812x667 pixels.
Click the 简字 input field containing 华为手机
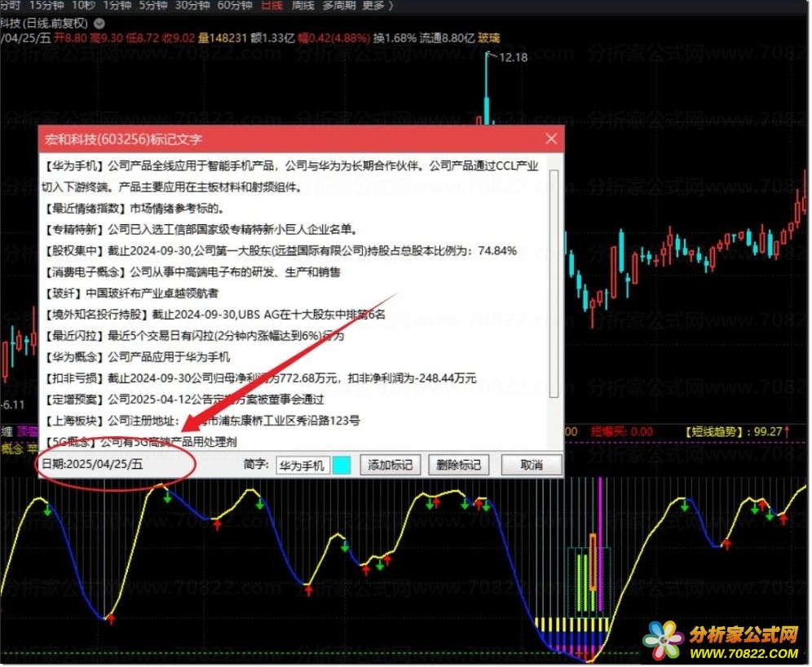[x=303, y=465]
